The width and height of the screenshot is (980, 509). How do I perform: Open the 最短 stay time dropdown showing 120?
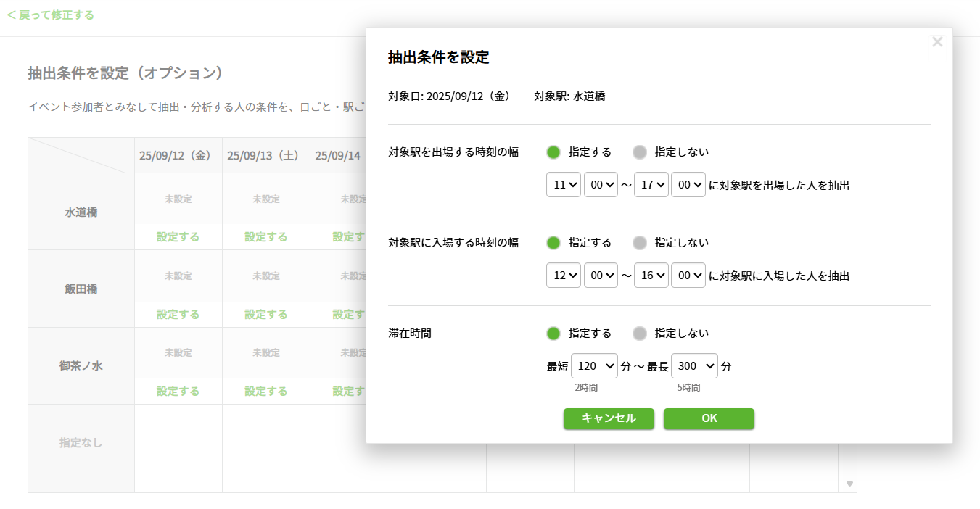594,366
